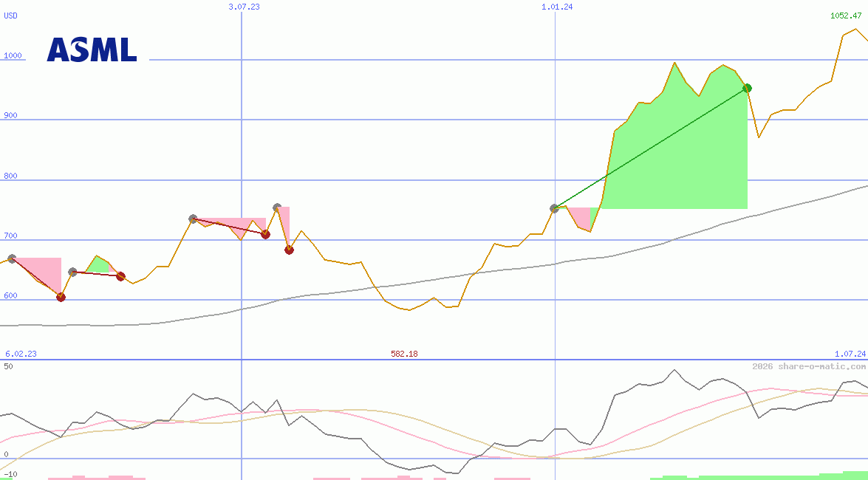868x480 pixels.
Task: Select the green marker ending the uptrend line
Action: coord(748,87)
